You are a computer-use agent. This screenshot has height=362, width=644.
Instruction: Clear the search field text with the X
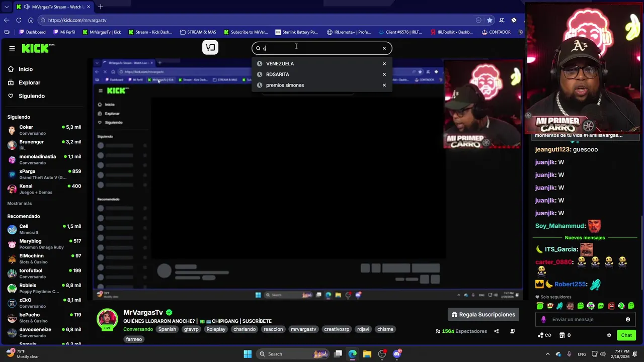pos(384,48)
